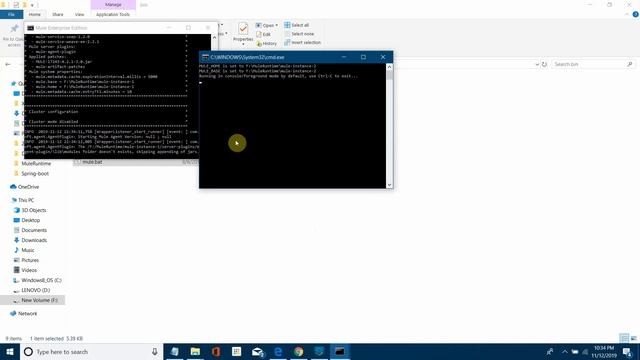Open File Explorer from the taskbar
640x360 pixels.
(x=195, y=351)
